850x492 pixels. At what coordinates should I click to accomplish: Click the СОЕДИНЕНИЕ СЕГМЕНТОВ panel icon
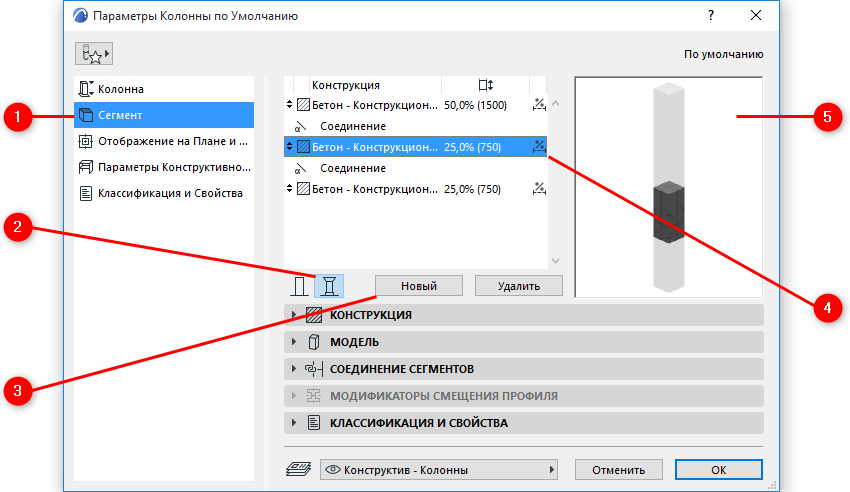[314, 369]
